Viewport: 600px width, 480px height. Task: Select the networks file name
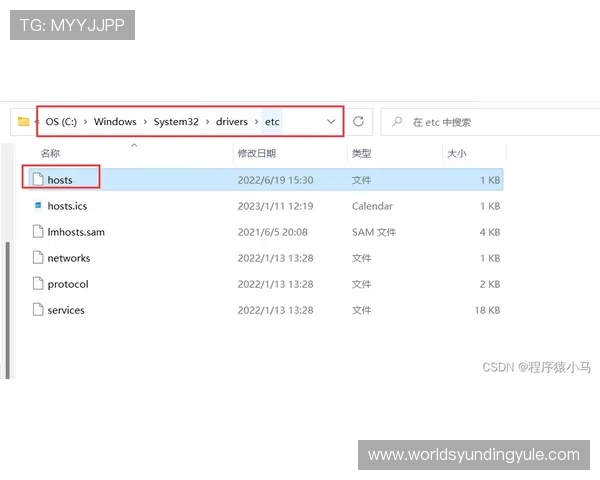(x=69, y=258)
